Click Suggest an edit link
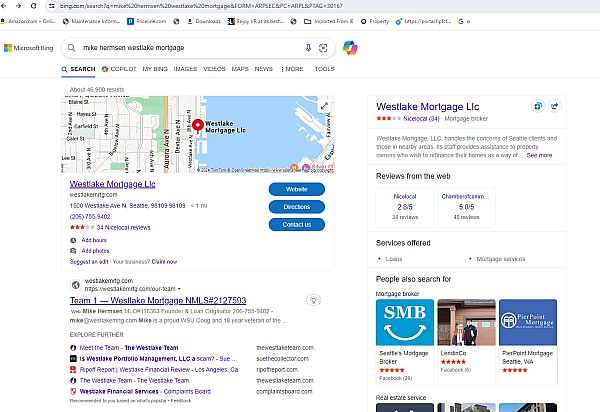This screenshot has width=600, height=412. 89,262
